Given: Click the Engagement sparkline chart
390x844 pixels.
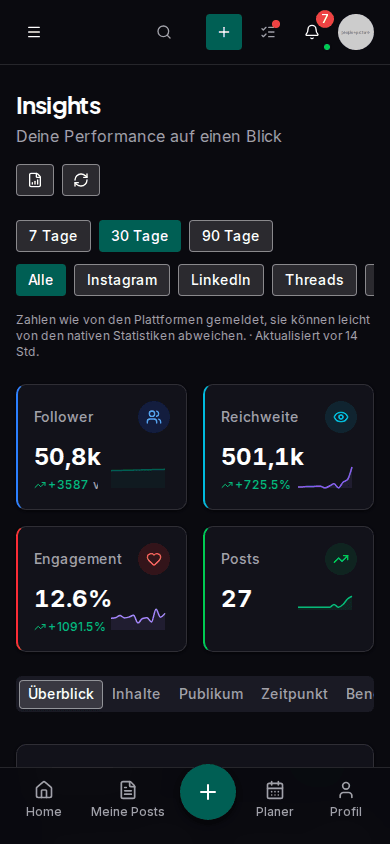Looking at the screenshot, I should (x=138, y=619).
